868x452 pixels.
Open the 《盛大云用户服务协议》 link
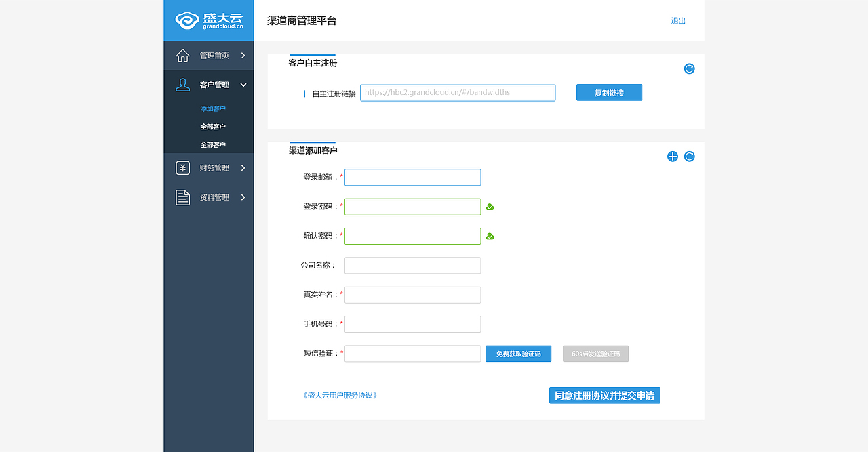pos(340,395)
